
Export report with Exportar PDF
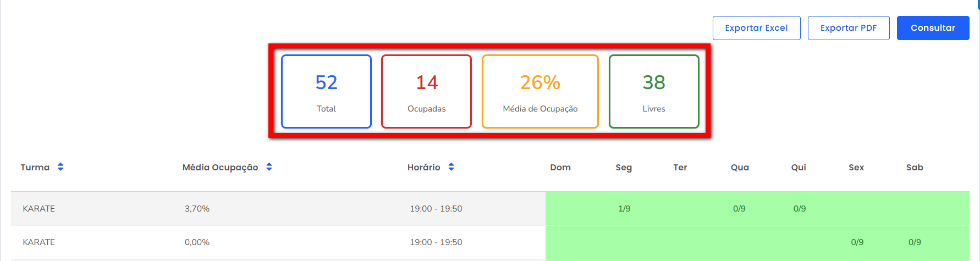848,28
